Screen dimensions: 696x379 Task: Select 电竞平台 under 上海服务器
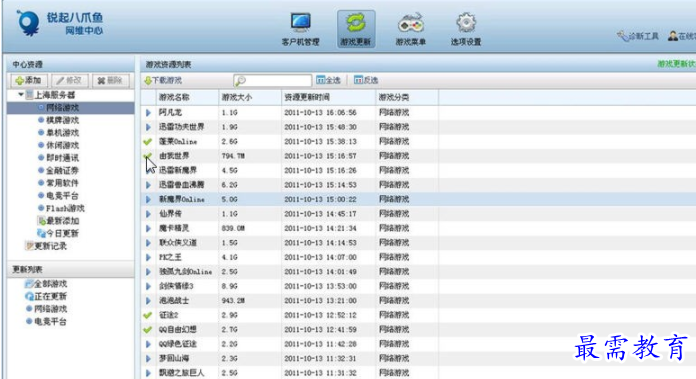[x=63, y=195]
